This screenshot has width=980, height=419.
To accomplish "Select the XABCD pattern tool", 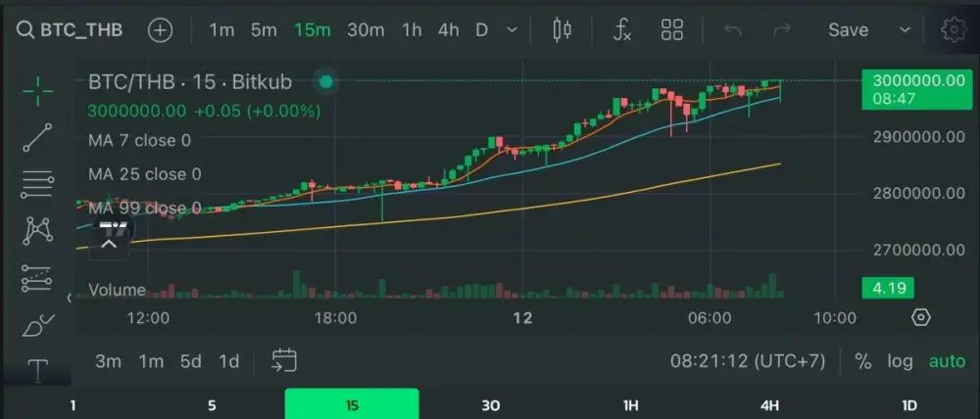I will tap(37, 231).
